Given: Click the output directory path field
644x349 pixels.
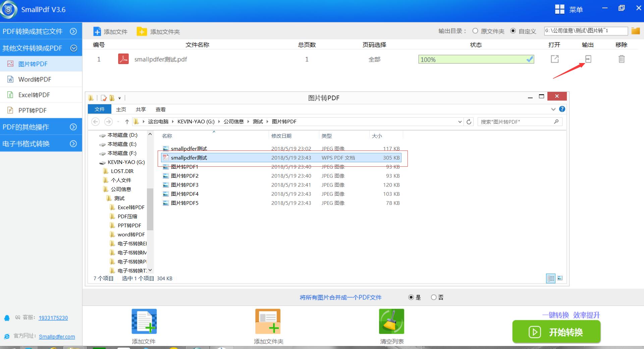Looking at the screenshot, I should click(586, 31).
